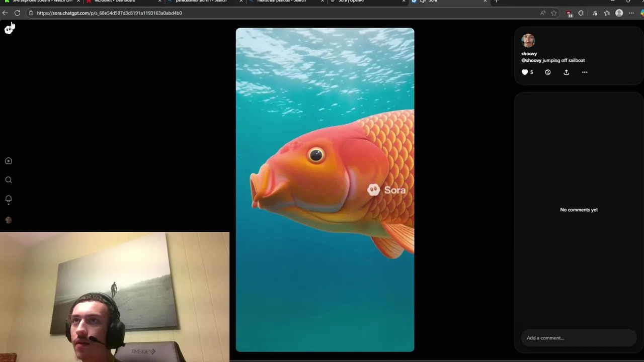This screenshot has height=362, width=644.
Task: Switch to the Dashboard tab
Action: tap(123, 2)
